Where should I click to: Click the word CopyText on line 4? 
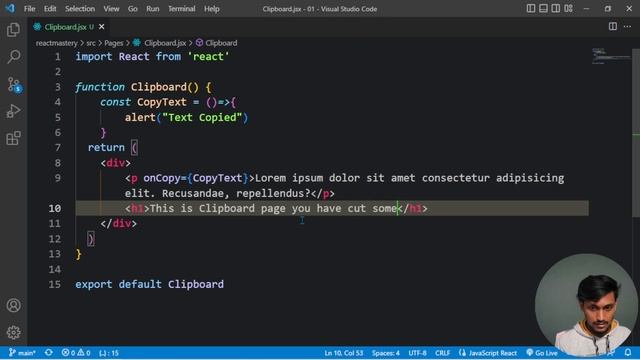162,102
